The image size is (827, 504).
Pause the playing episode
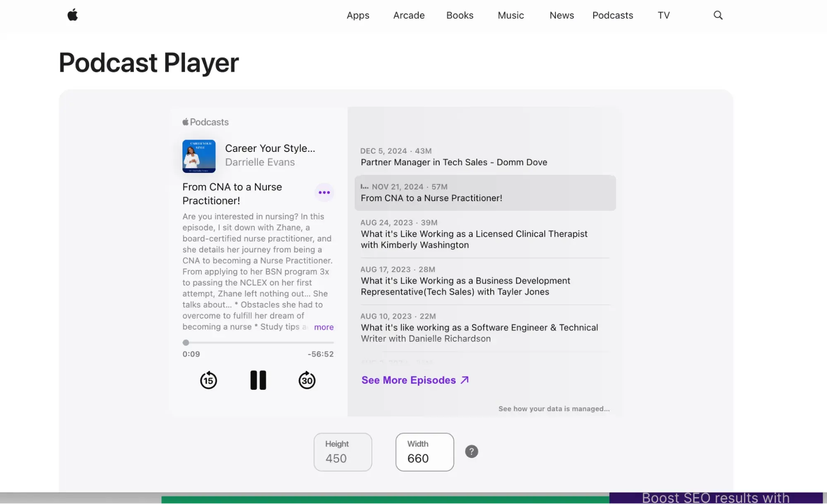[x=258, y=380]
